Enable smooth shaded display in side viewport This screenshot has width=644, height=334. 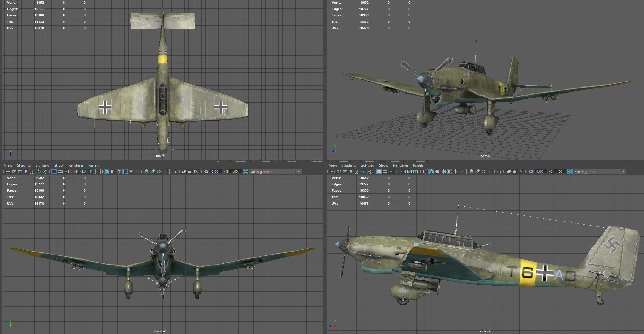pos(431,171)
